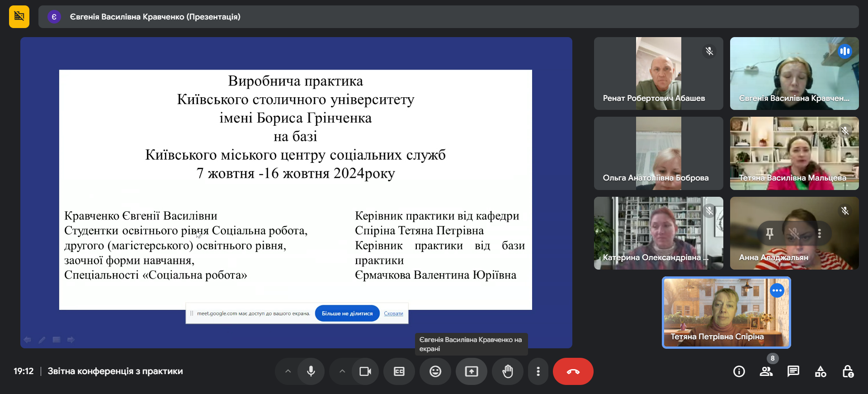Select Тетяна Василівна Мальцева video tile
Screen dimensions: 868x394
pos(794,153)
